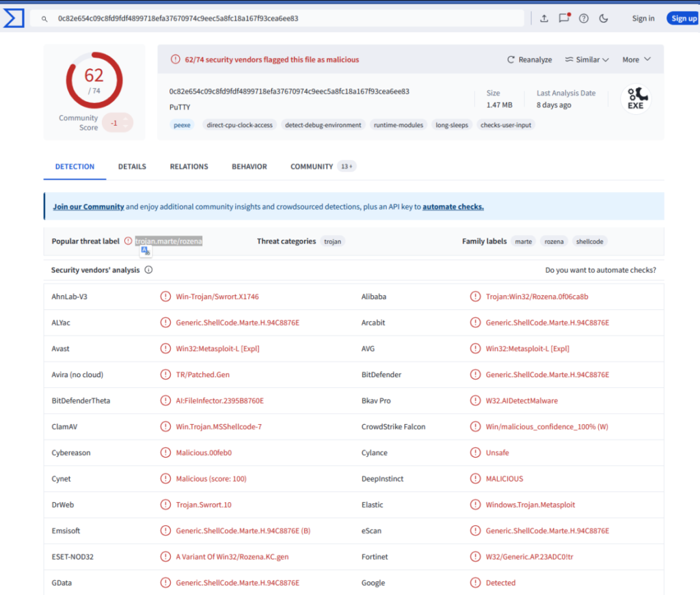The height and width of the screenshot is (595, 700).
Task: Click the translate popup icon
Action: [146, 251]
